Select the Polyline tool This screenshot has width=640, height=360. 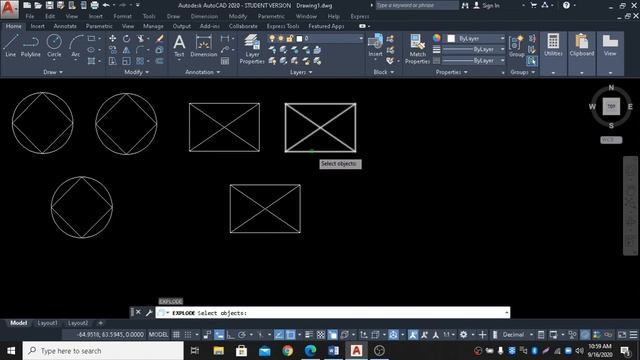click(31, 45)
